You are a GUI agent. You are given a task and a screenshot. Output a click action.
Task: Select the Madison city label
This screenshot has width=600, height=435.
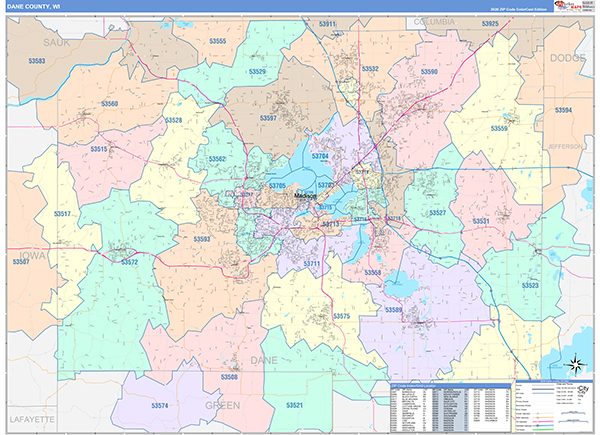[305, 196]
